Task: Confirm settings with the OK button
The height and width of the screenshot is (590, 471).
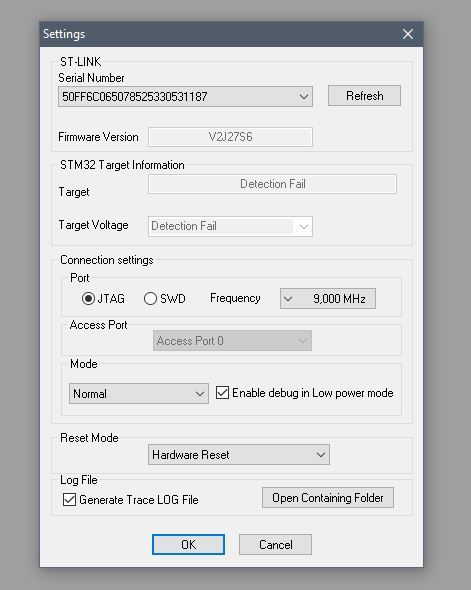Action: tap(188, 544)
